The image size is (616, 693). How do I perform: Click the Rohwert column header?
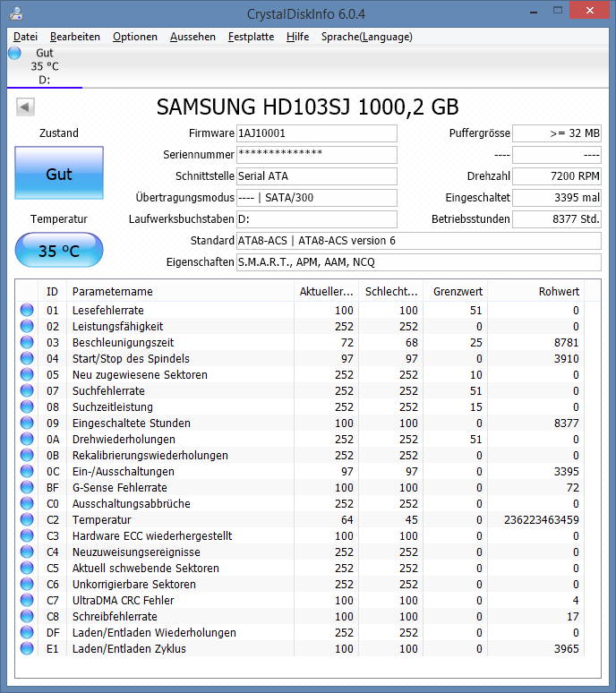tap(536, 292)
